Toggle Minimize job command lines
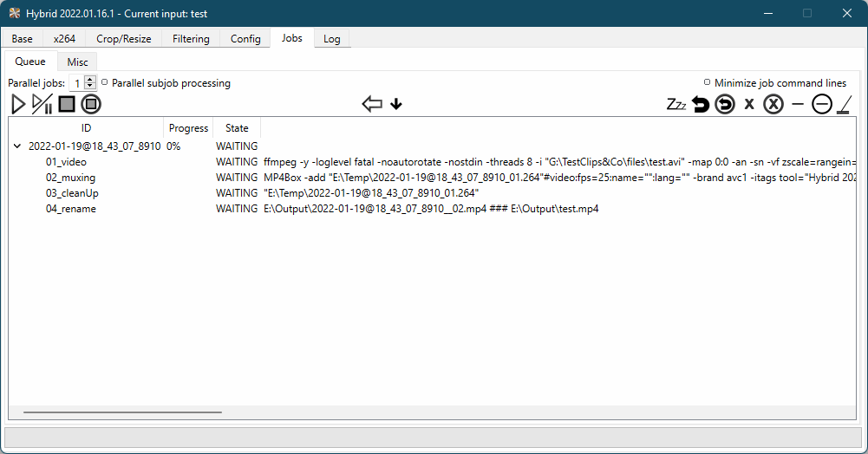This screenshot has height=454, width=868. (x=708, y=83)
